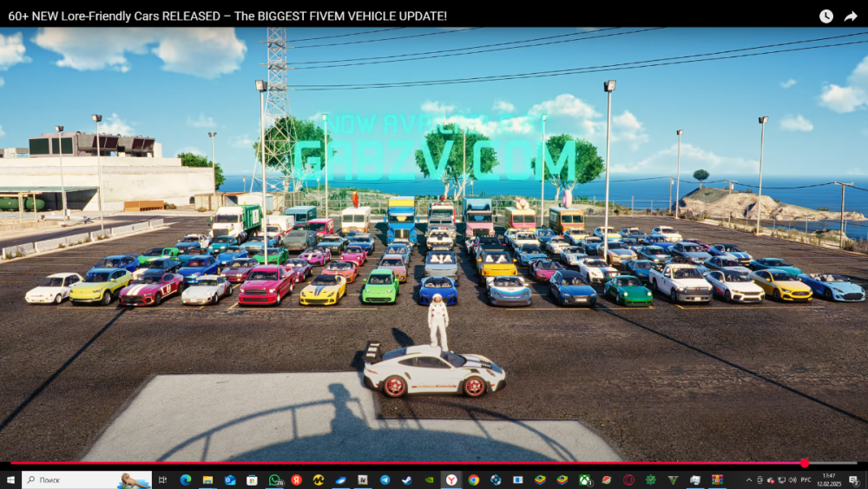
Task: Switch input language via РУС indicator
Action: 806,480
